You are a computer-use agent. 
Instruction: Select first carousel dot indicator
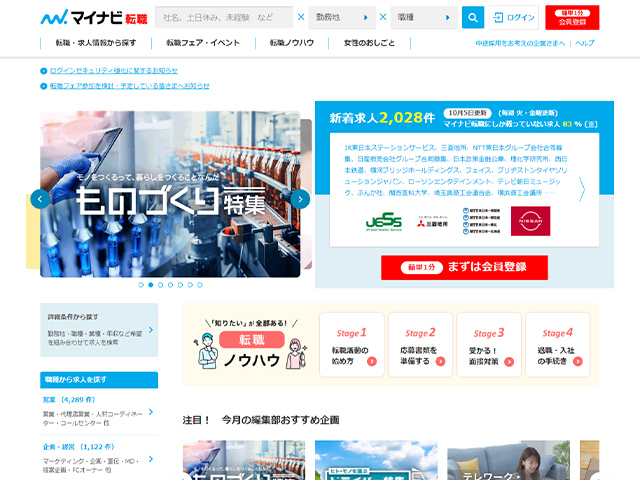pos(141,285)
